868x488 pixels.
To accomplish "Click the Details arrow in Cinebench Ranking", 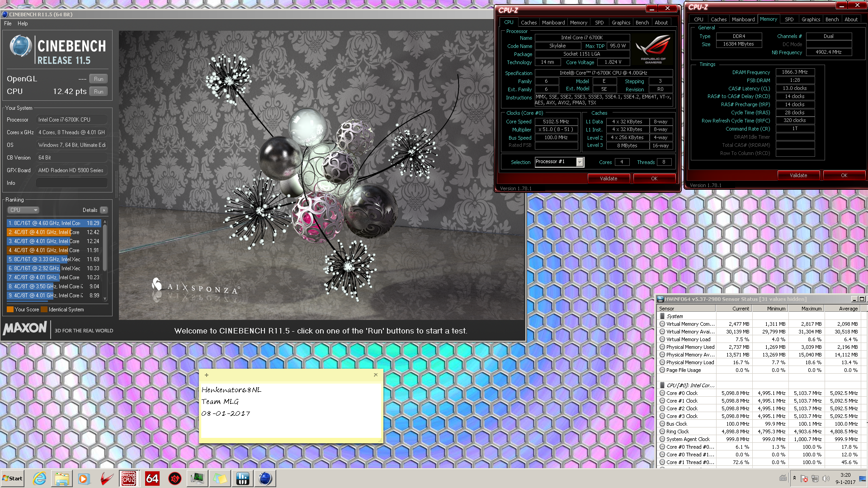I will coord(104,210).
